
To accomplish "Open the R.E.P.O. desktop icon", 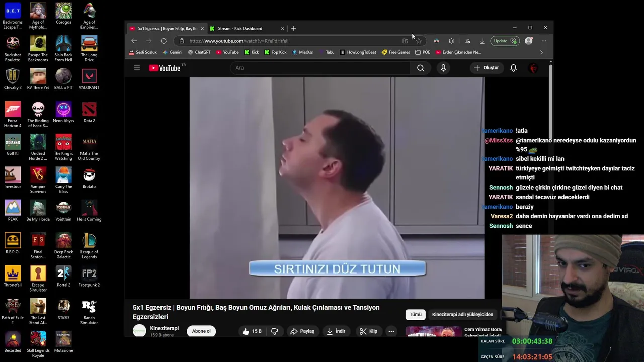I will pyautogui.click(x=13, y=244).
